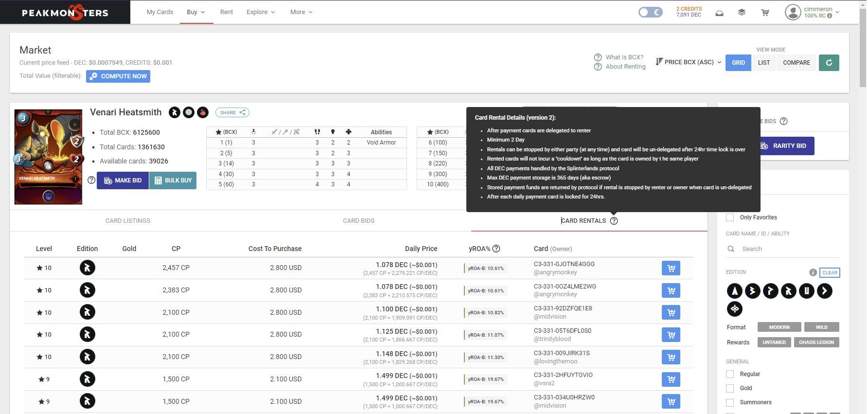Click the fire element icon beside card name

coord(203,112)
